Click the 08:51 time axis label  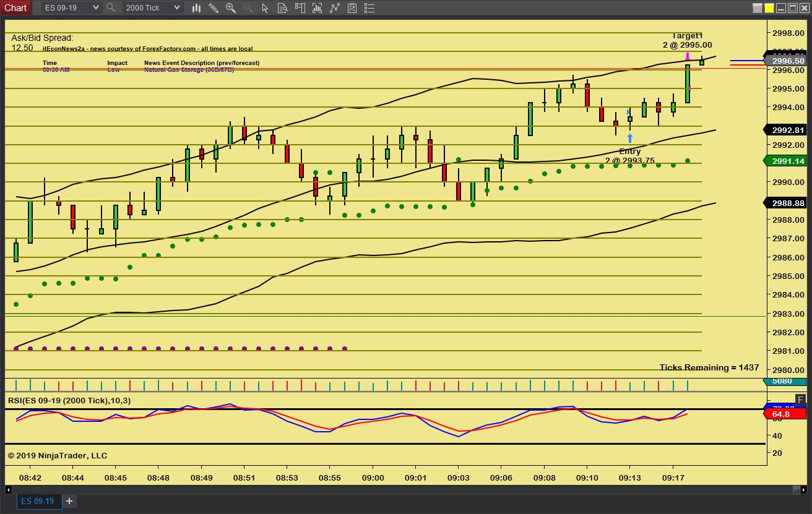[x=244, y=478]
